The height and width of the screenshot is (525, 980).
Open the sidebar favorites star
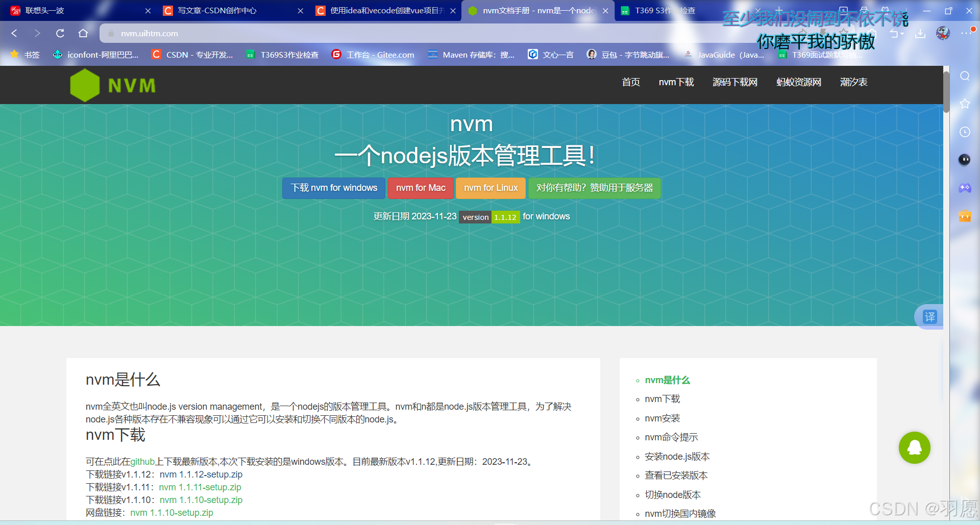(965, 104)
